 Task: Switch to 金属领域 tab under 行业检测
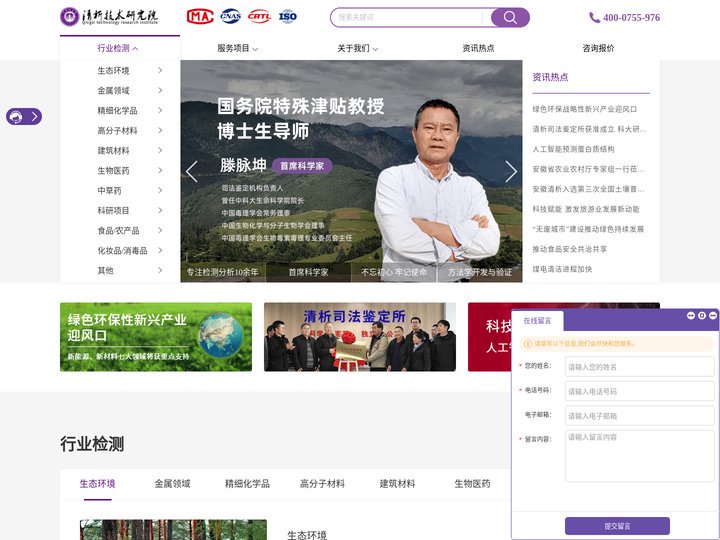(x=172, y=484)
